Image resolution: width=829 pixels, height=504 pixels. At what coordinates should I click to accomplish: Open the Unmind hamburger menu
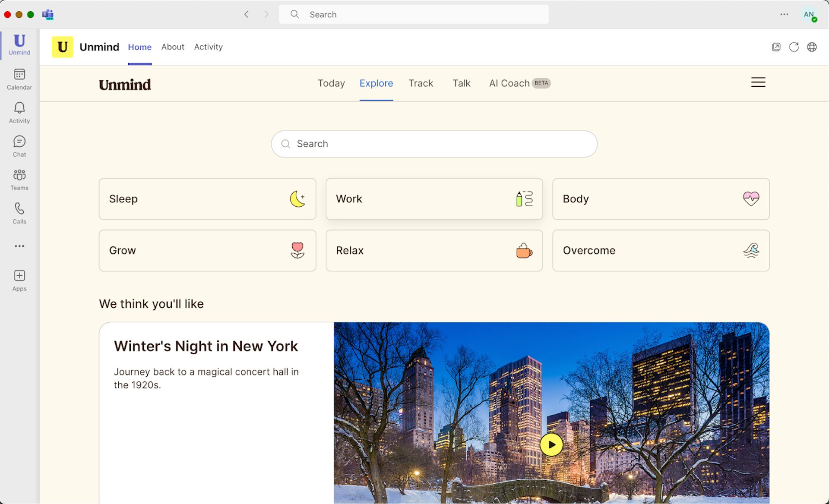[758, 82]
